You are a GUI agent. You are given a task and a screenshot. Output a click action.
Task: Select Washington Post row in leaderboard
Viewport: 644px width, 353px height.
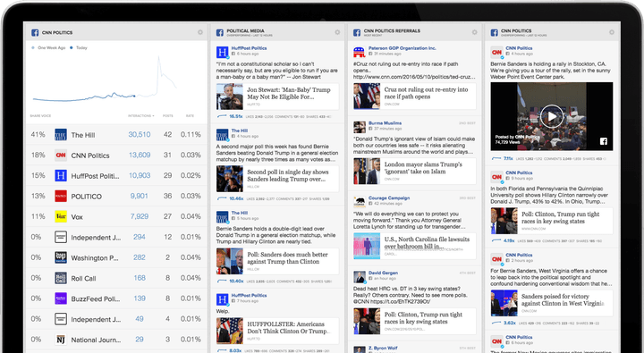116,257
